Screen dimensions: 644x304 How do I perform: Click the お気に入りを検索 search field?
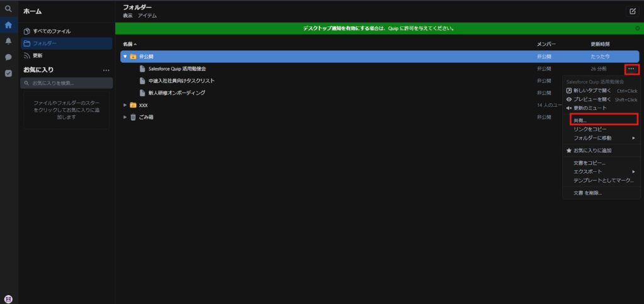[x=68, y=83]
